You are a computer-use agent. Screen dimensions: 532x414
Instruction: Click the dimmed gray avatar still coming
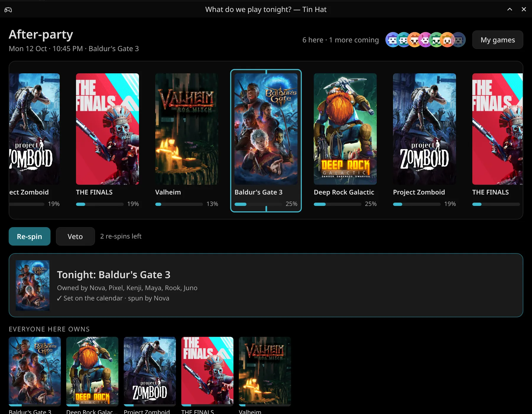click(458, 40)
